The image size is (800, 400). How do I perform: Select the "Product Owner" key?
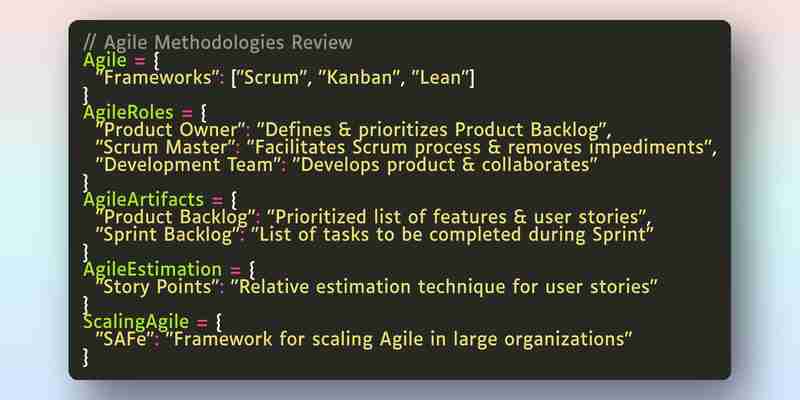172,130
